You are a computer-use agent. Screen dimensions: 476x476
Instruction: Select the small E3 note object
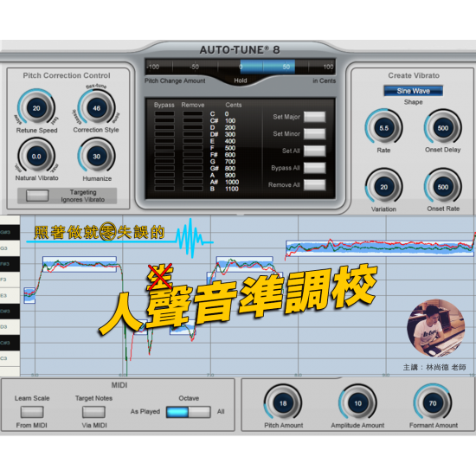point(29,295)
